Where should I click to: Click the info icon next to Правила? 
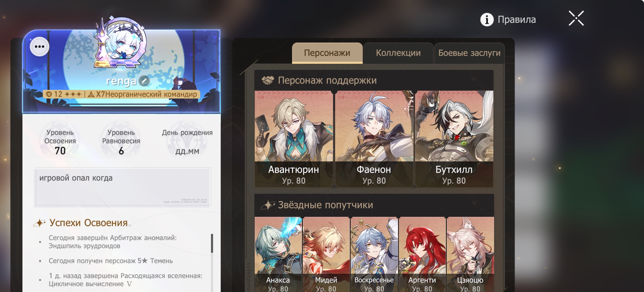click(487, 20)
